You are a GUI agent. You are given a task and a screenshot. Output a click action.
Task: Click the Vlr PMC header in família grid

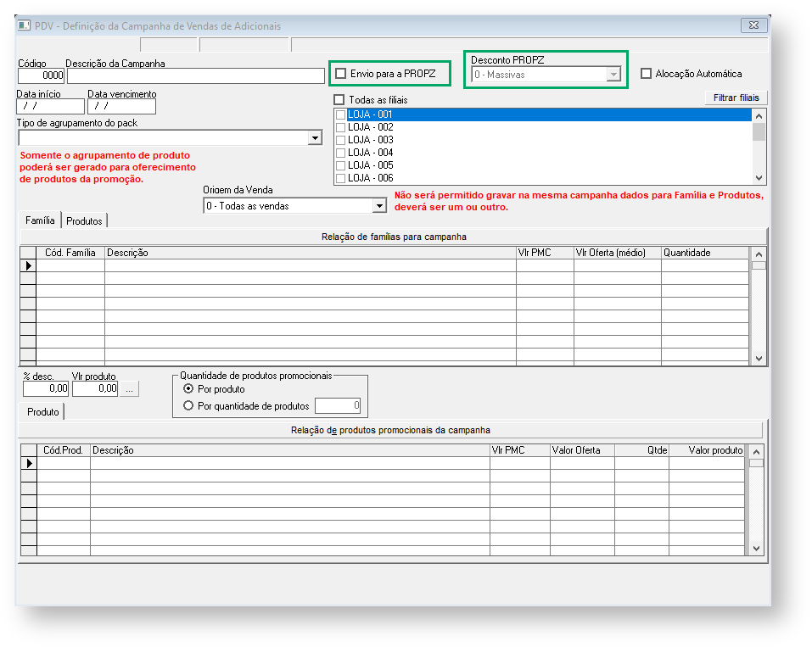click(545, 253)
